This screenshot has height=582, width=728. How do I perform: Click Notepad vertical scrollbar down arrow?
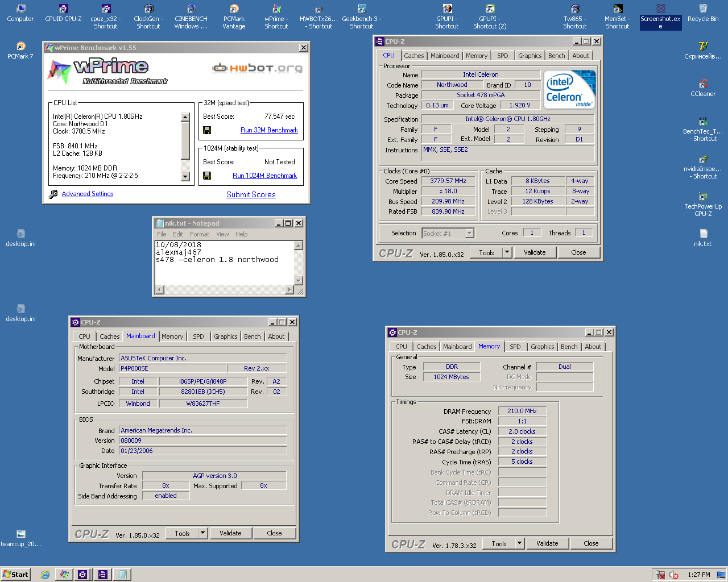pos(299,280)
